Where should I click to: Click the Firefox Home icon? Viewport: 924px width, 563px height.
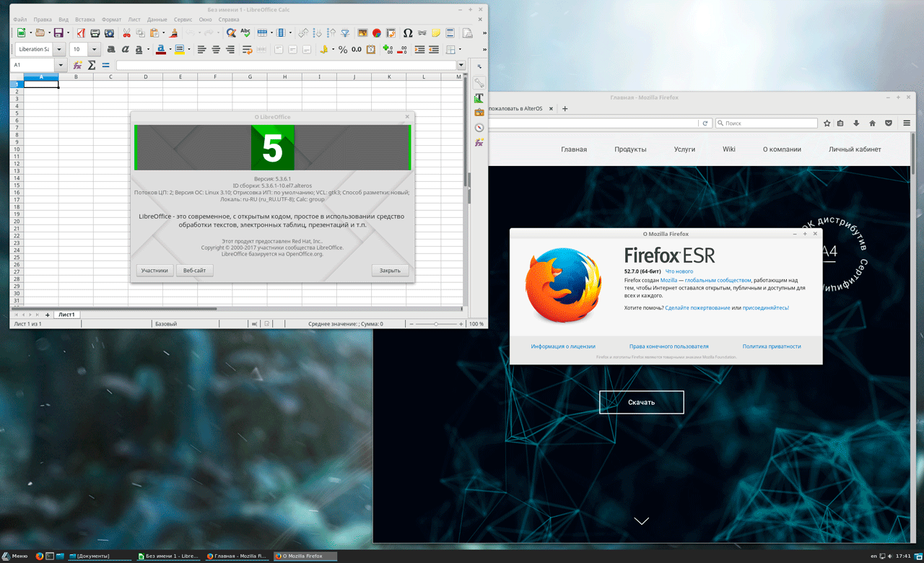coord(872,123)
